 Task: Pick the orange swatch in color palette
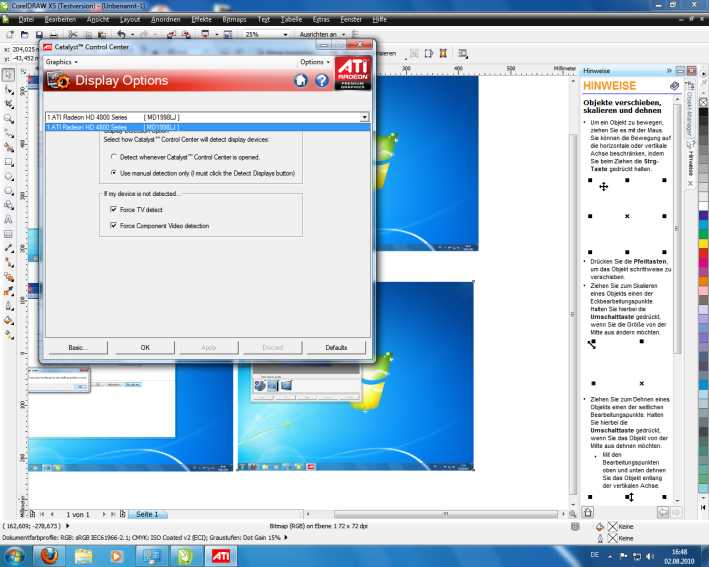(x=703, y=281)
